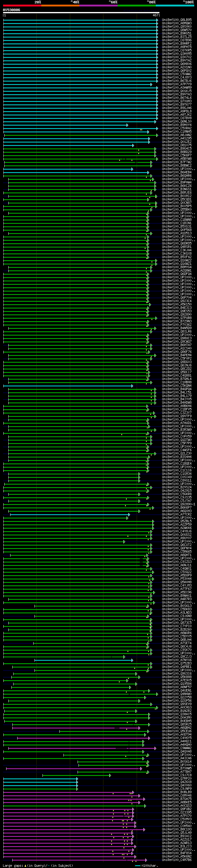
Task: Select hit UniRef100_Q873C5
Action: tap(177, 623)
